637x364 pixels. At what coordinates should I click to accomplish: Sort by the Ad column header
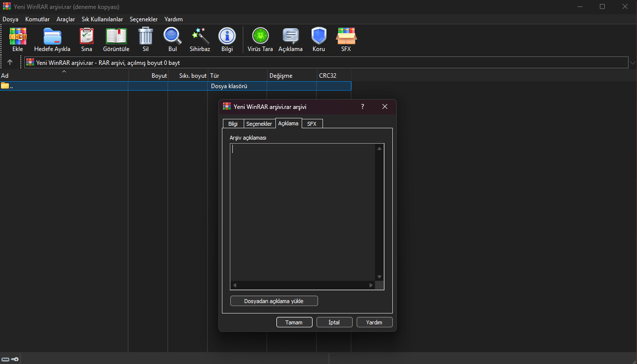tap(64, 76)
